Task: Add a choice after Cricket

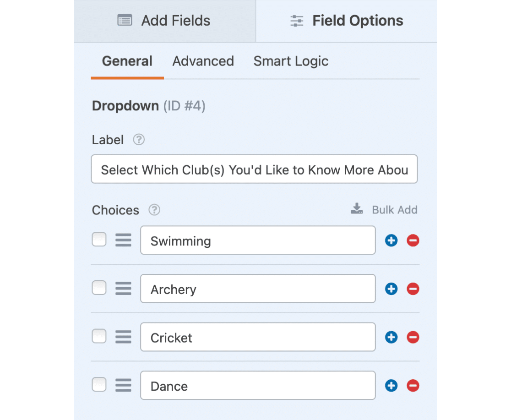Action: 391,337
